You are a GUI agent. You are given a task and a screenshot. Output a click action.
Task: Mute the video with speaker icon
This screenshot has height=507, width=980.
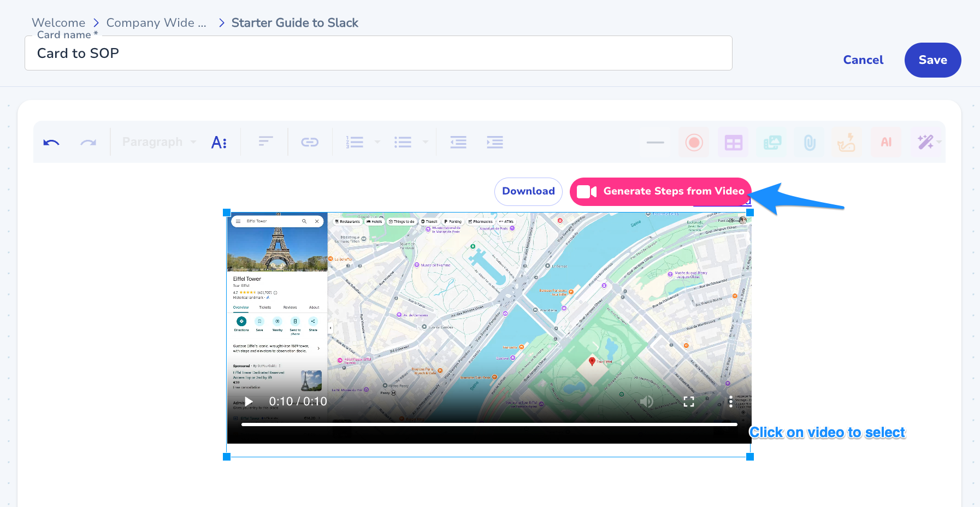[x=647, y=402]
